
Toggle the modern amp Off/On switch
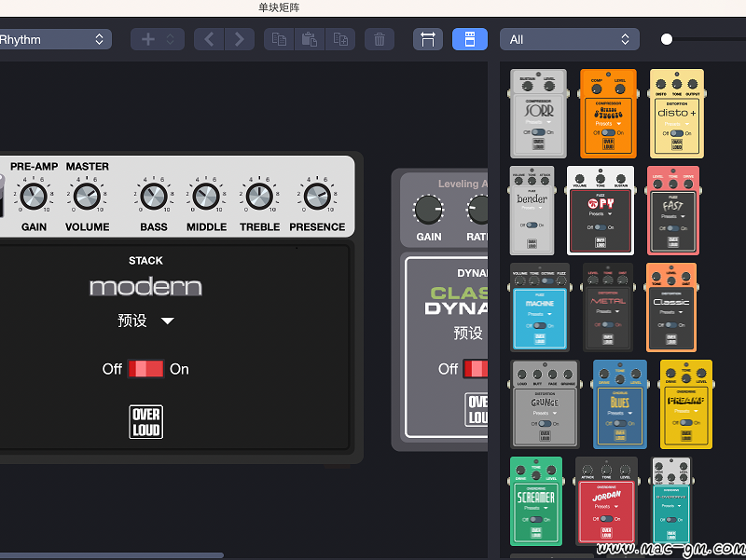click(x=145, y=369)
